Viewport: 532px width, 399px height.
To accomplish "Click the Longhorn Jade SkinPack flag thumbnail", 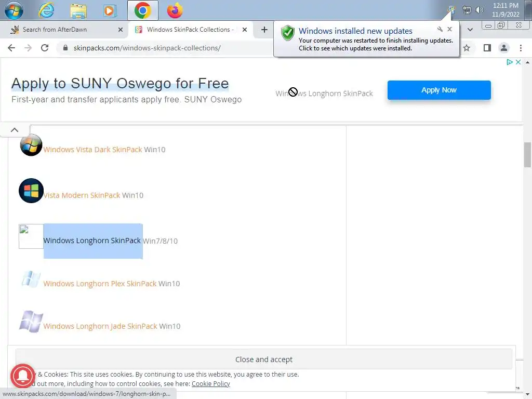I will [x=31, y=321].
